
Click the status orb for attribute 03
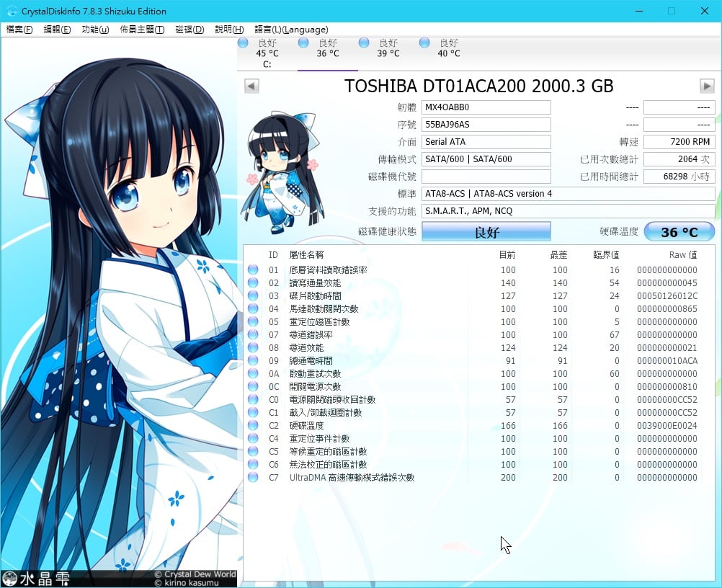(x=253, y=295)
